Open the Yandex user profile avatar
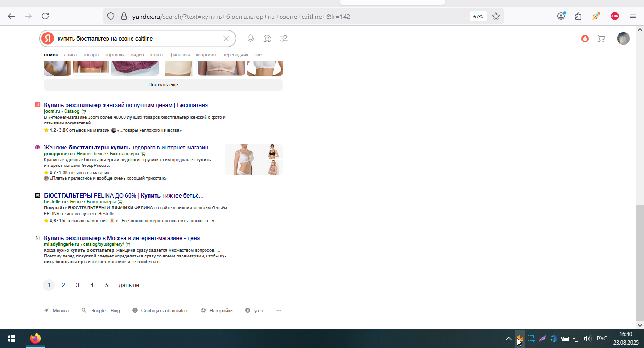This screenshot has height=348, width=644. tap(623, 39)
